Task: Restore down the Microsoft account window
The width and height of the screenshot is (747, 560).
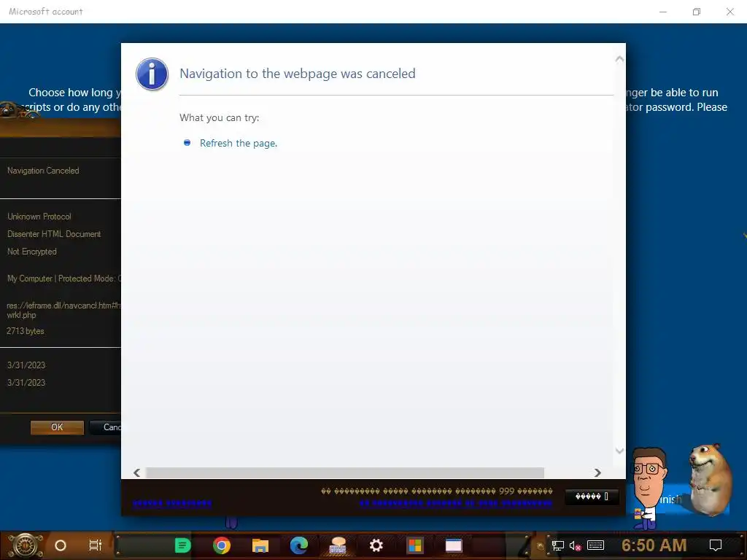Action: pos(697,12)
